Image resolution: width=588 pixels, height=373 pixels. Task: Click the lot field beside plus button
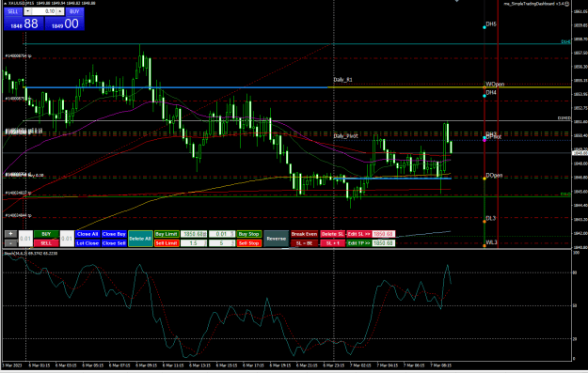25,239
